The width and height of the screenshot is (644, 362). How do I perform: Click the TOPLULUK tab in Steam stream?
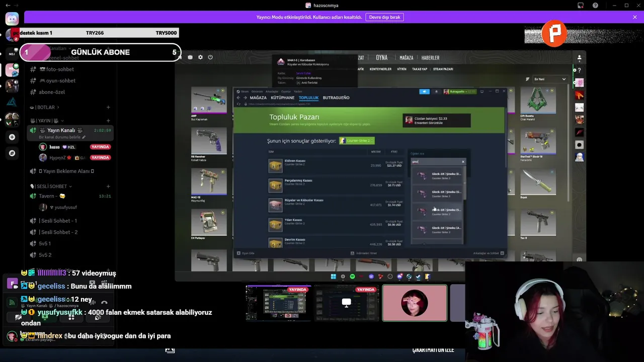[x=308, y=98]
